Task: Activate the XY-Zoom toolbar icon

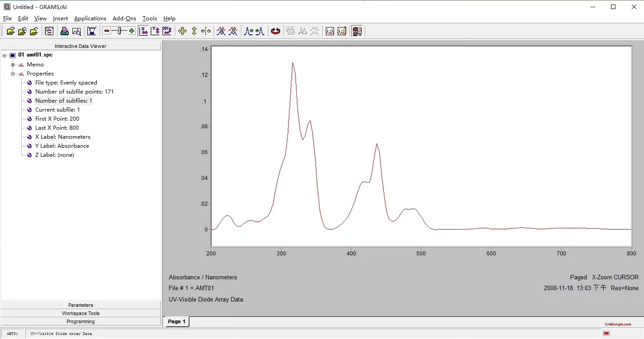Action: (x=167, y=31)
